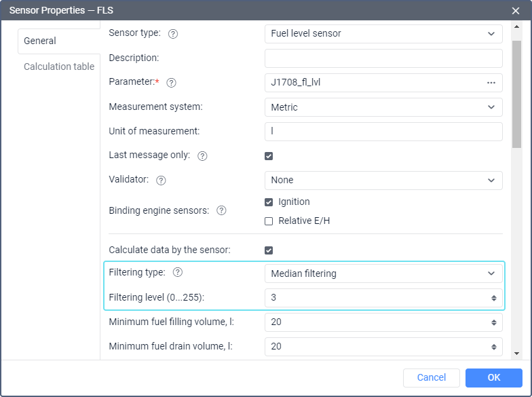
Task: Show help for Last message only
Action: click(x=202, y=156)
